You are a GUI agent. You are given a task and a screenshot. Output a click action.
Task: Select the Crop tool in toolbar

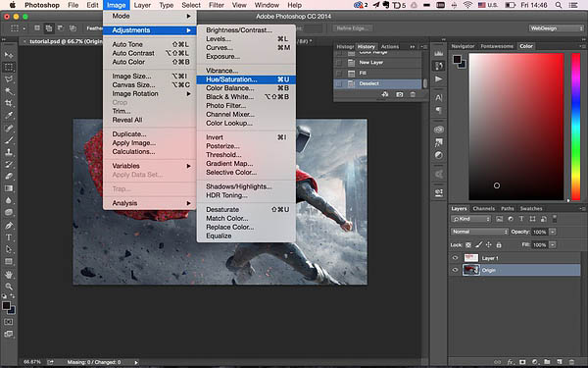point(9,103)
